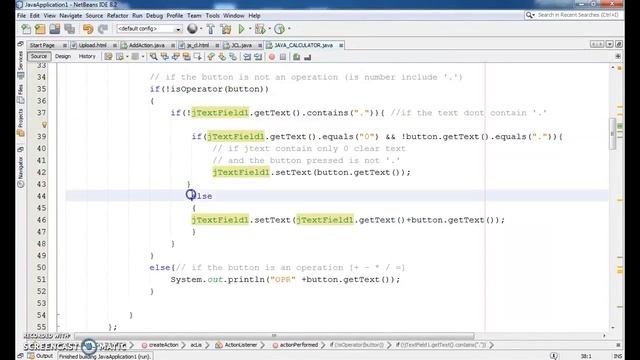Click the globe browser icon in toolbar
Image resolution: width=640 pixels, height=360 pixels.
(192, 29)
